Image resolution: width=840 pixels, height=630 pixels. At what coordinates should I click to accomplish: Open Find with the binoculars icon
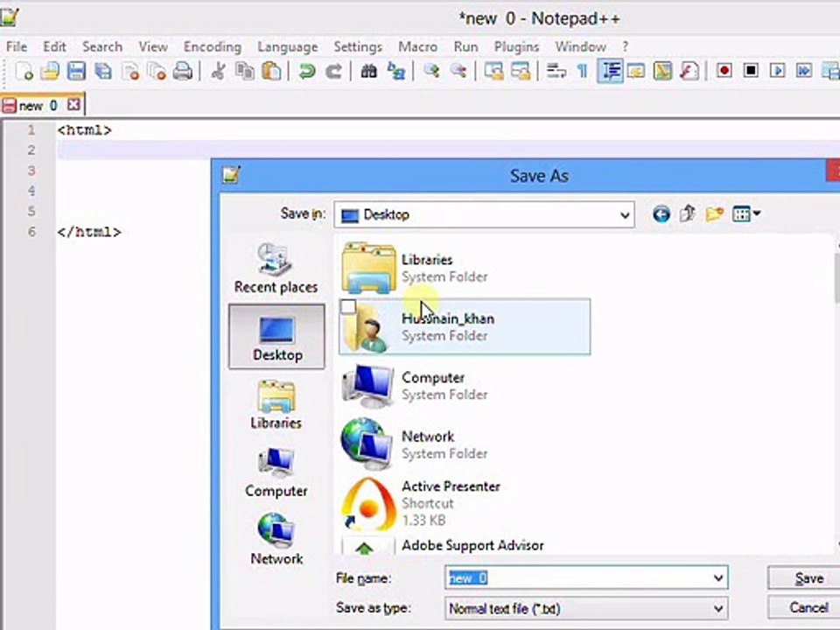click(368, 71)
